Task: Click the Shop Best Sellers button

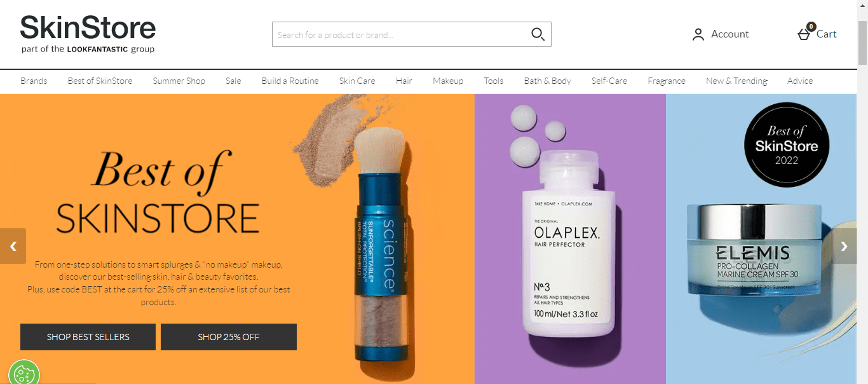Action: (x=88, y=337)
